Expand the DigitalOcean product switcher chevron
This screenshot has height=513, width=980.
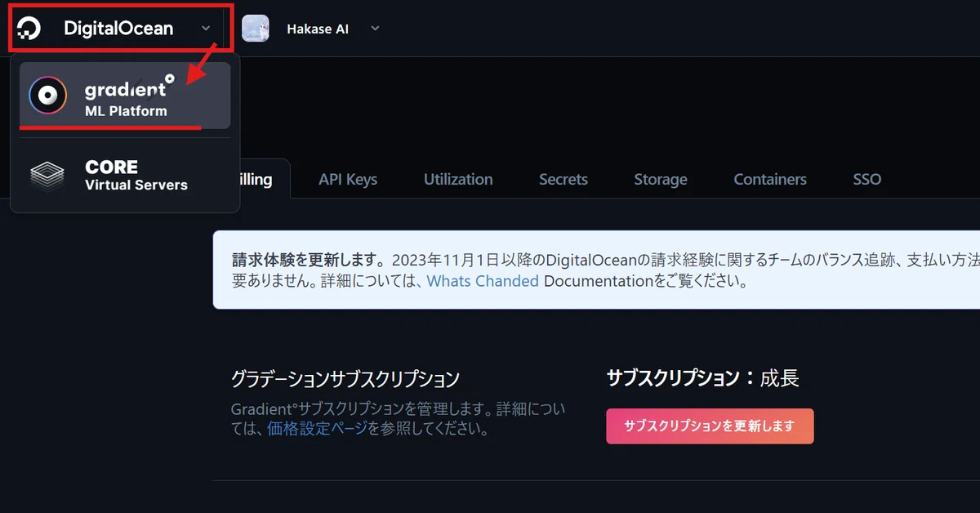pos(205,29)
